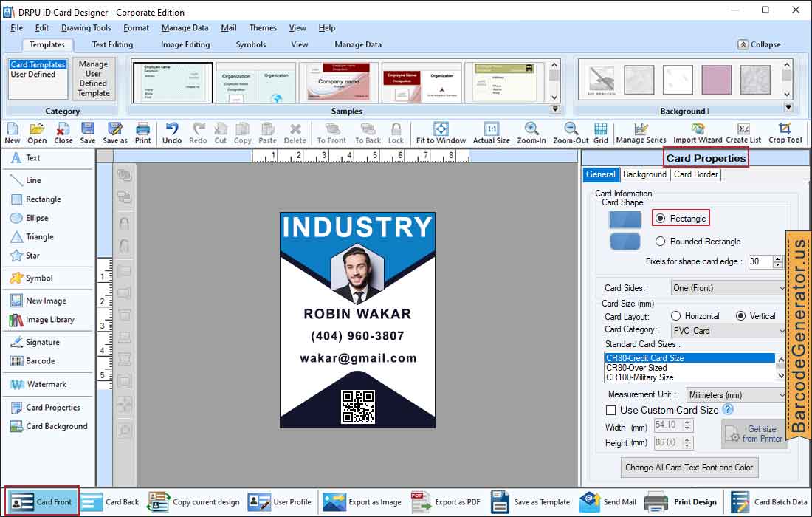Open the Card Category dropdown
This screenshot has height=517, width=812.
[x=728, y=330]
